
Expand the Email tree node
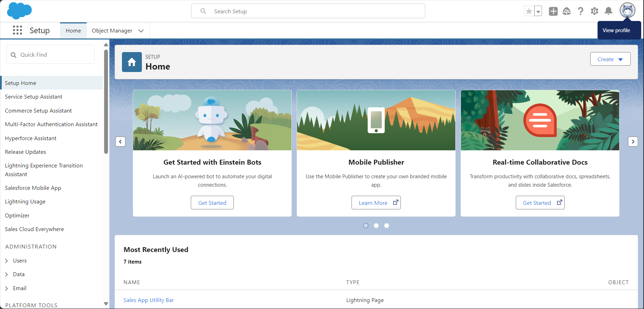[7, 288]
